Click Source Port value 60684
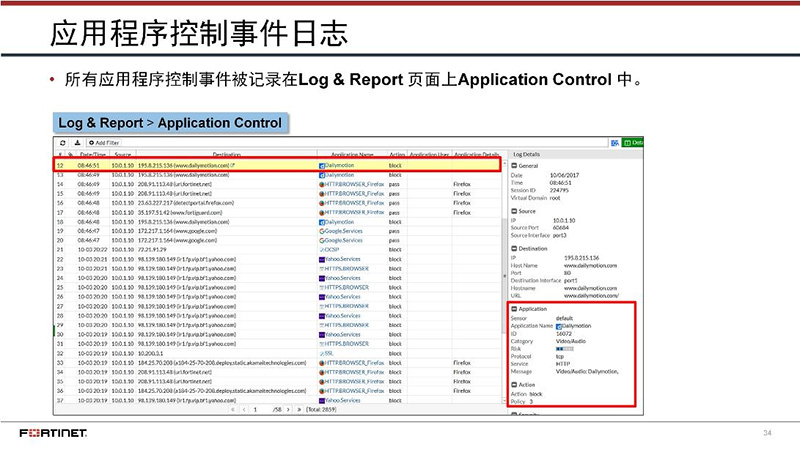800x450 pixels. [x=561, y=228]
